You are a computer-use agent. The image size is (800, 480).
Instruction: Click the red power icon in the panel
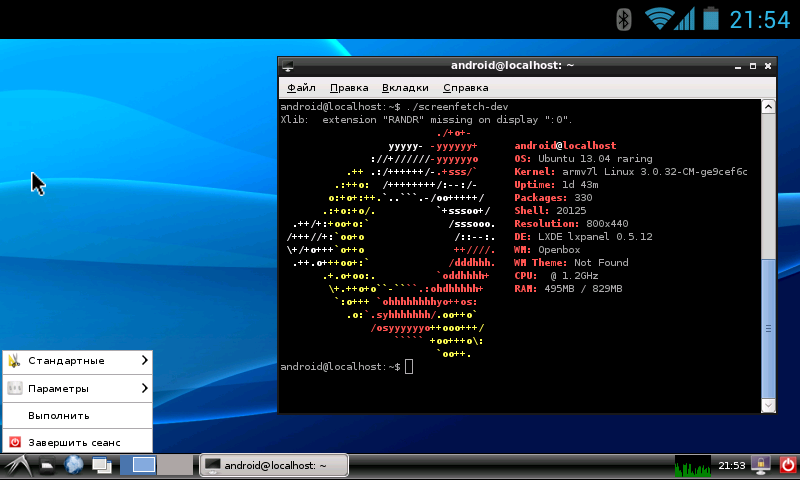(787, 465)
